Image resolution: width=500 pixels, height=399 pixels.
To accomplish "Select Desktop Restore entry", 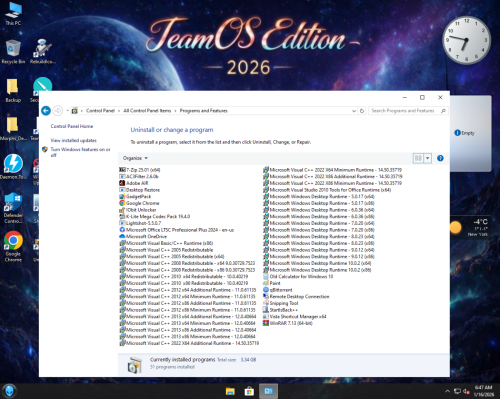I will coord(140,190).
